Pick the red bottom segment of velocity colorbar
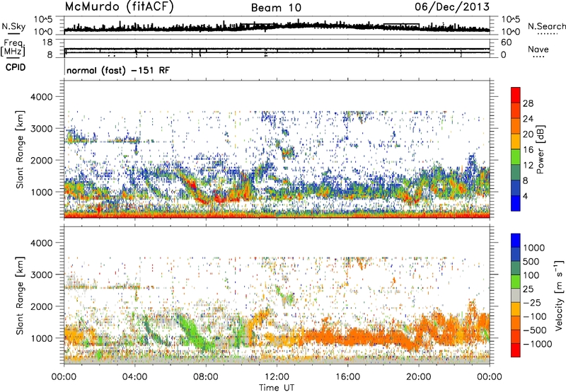Screen dimensions: 566x392 coord(516,350)
